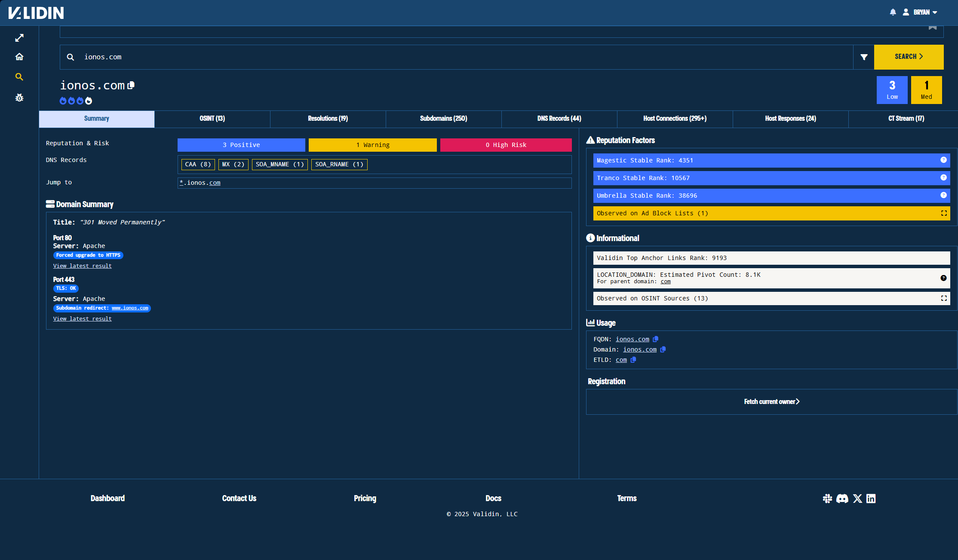The height and width of the screenshot is (560, 958).
Task: Jump to the * wildcard link
Action: (x=181, y=183)
